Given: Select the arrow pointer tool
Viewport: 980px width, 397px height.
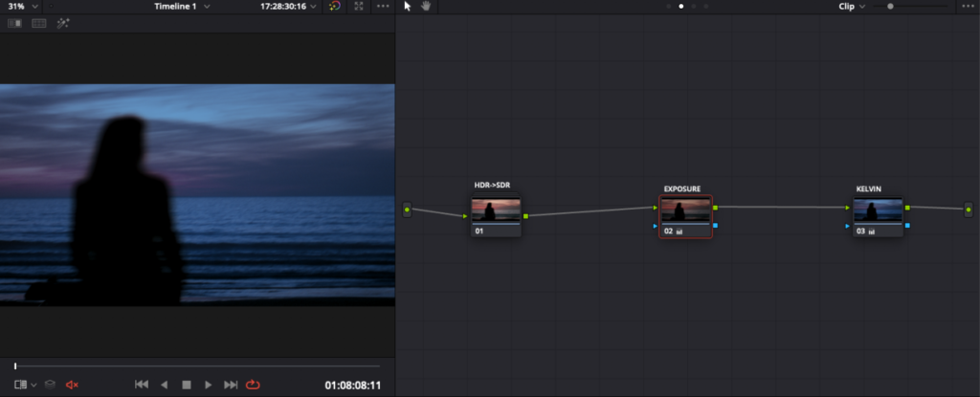Looking at the screenshot, I should coord(408,7).
